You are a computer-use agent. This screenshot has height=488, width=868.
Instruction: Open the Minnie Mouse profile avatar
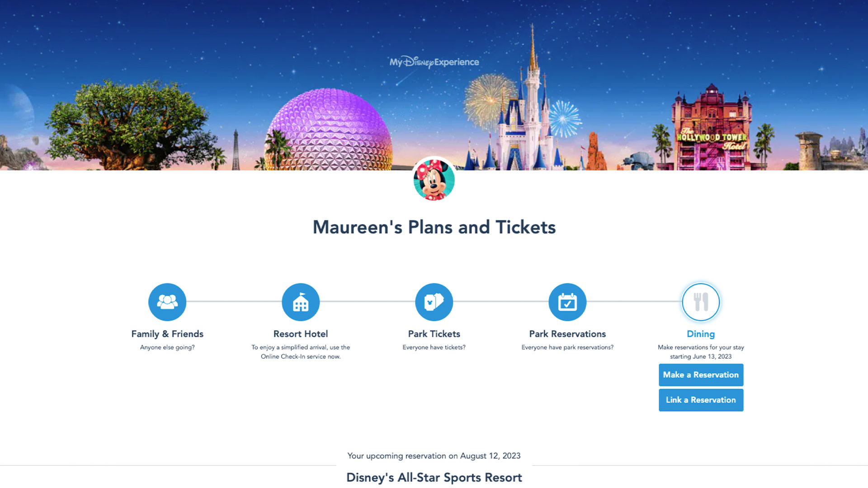point(434,179)
